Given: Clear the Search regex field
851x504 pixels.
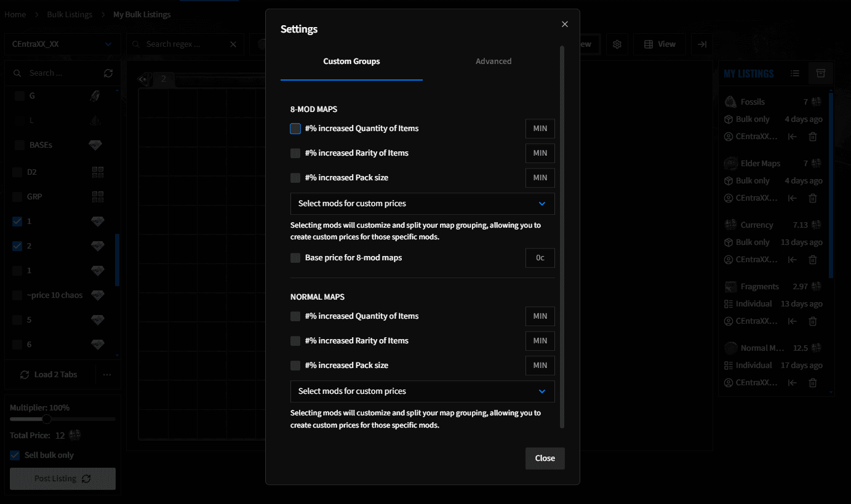Looking at the screenshot, I should [233, 44].
